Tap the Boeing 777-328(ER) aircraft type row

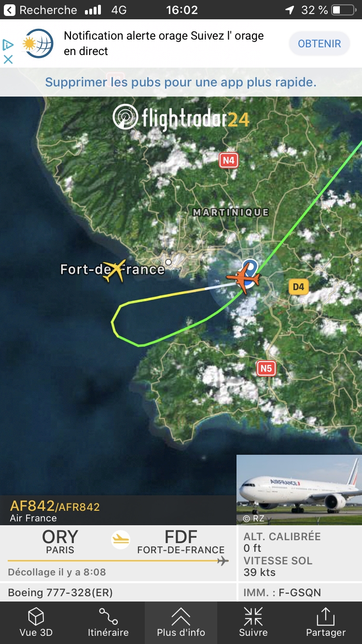coord(118,593)
